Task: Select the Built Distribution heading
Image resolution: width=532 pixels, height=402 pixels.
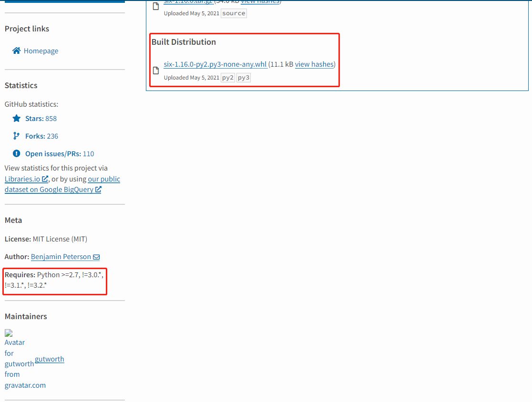Action: [184, 42]
